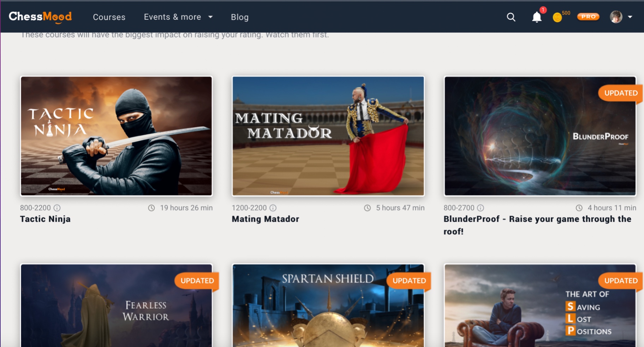Open the BlunderProof course thumbnail
Screen dimensions: 644x347
tap(540, 136)
